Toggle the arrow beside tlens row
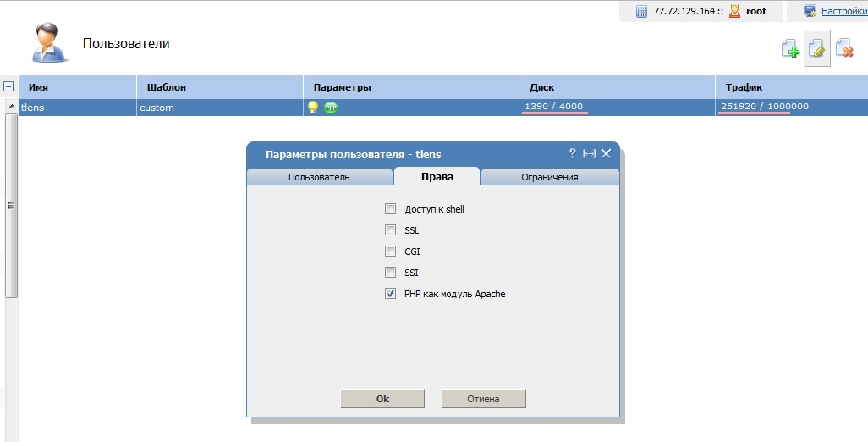 click(12, 106)
